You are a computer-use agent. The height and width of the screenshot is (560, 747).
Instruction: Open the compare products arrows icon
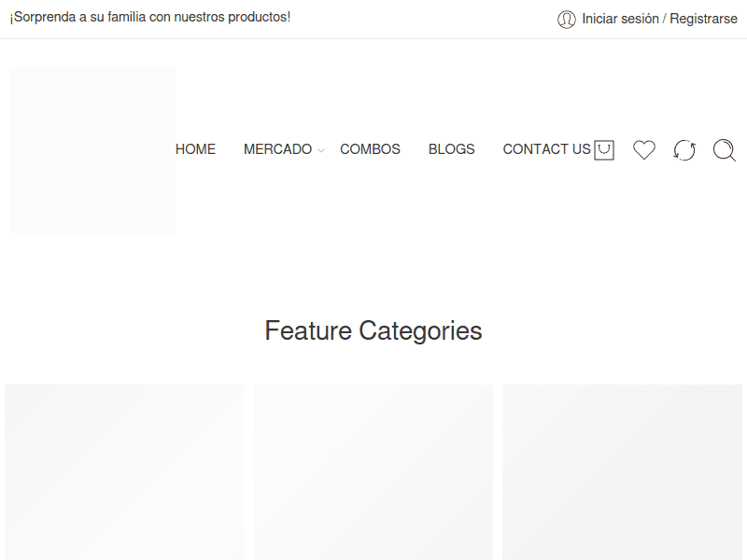pyautogui.click(x=684, y=149)
